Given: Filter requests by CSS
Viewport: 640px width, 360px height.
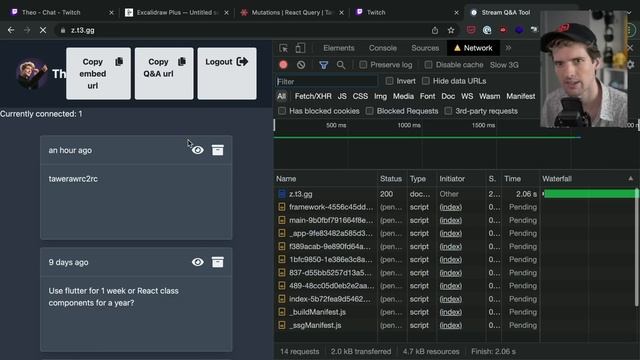Looking at the screenshot, I should pos(360,96).
